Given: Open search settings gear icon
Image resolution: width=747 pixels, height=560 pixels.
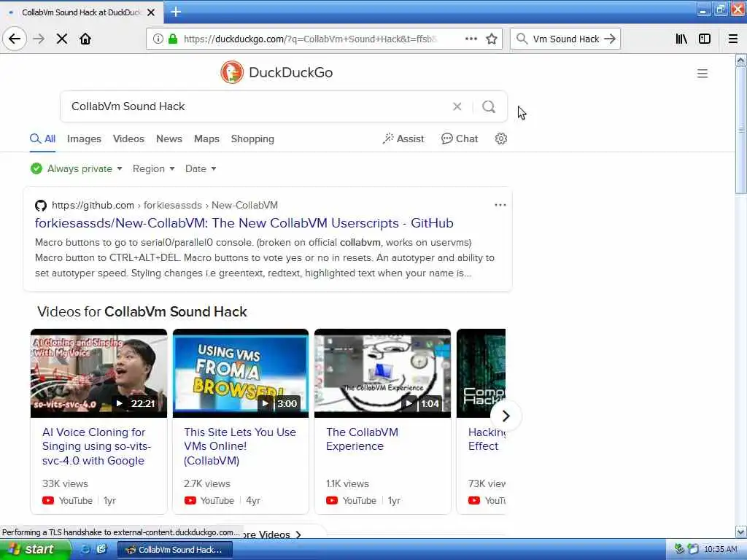Looking at the screenshot, I should point(500,139).
